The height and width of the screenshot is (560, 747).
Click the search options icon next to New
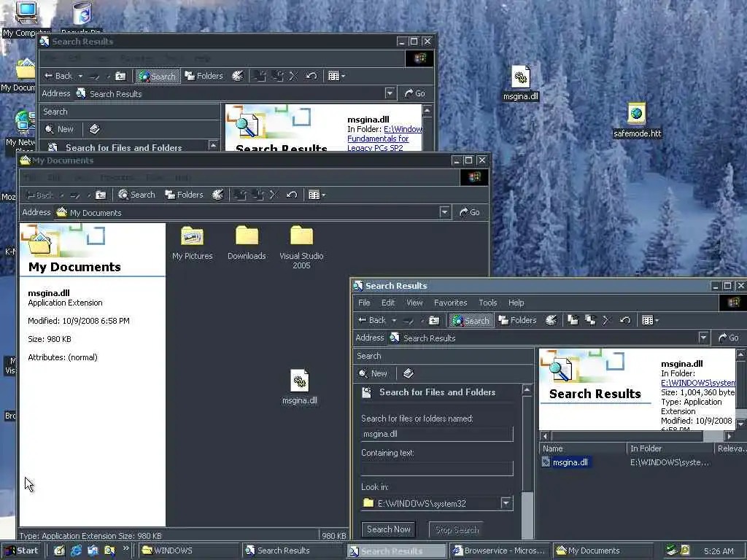click(409, 373)
